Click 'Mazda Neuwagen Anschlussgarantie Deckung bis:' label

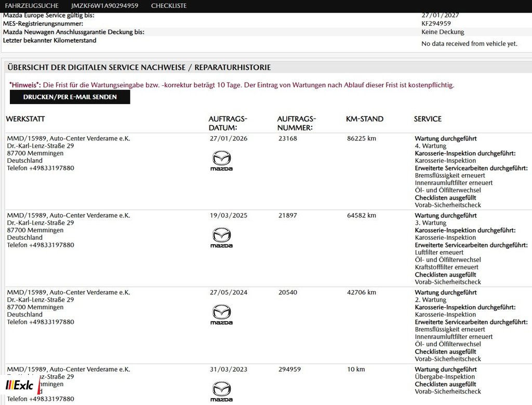point(74,32)
